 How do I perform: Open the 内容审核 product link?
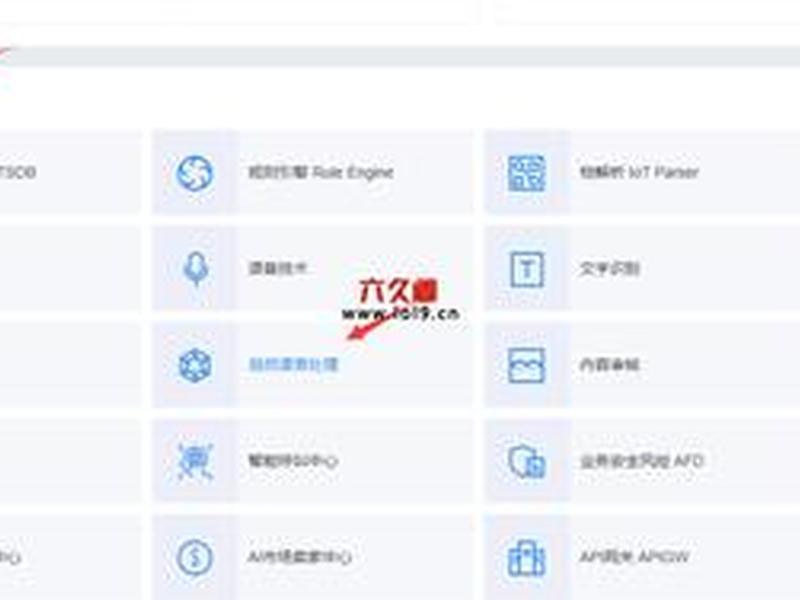(x=609, y=365)
